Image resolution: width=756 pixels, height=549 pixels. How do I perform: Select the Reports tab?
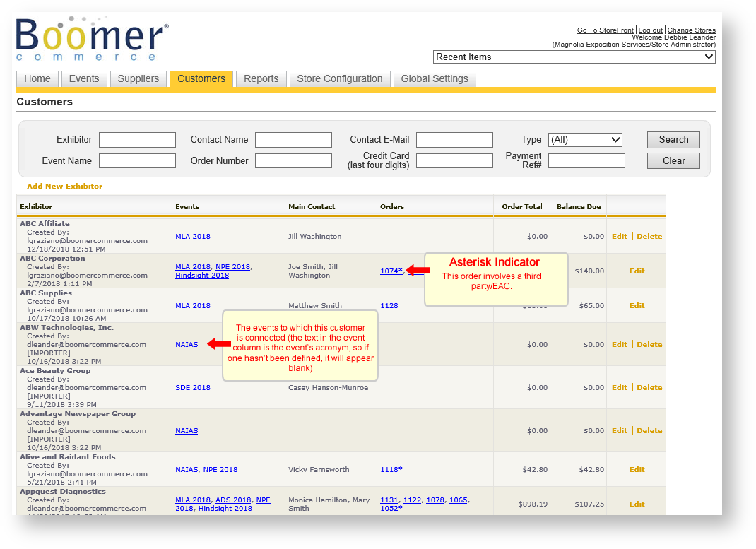pos(261,78)
